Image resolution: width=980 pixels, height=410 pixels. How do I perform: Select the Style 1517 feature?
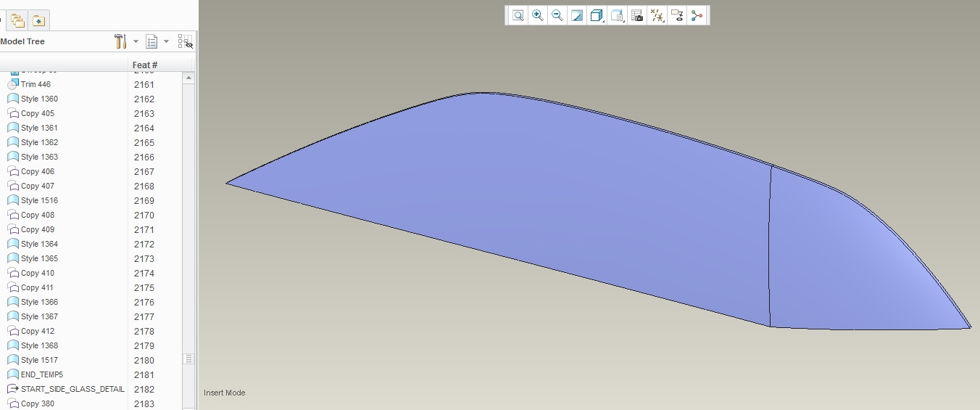pos(39,360)
